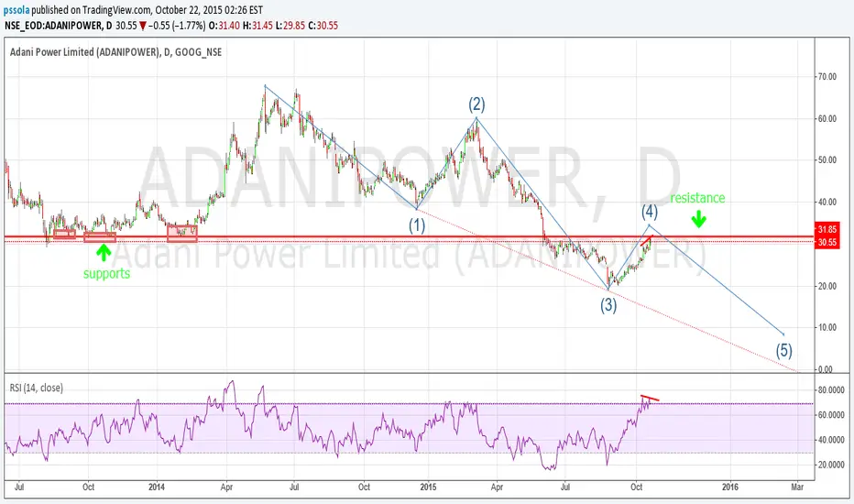The width and height of the screenshot is (854, 504).
Task: Click the 60.00 price axis label
Action: pos(827,119)
